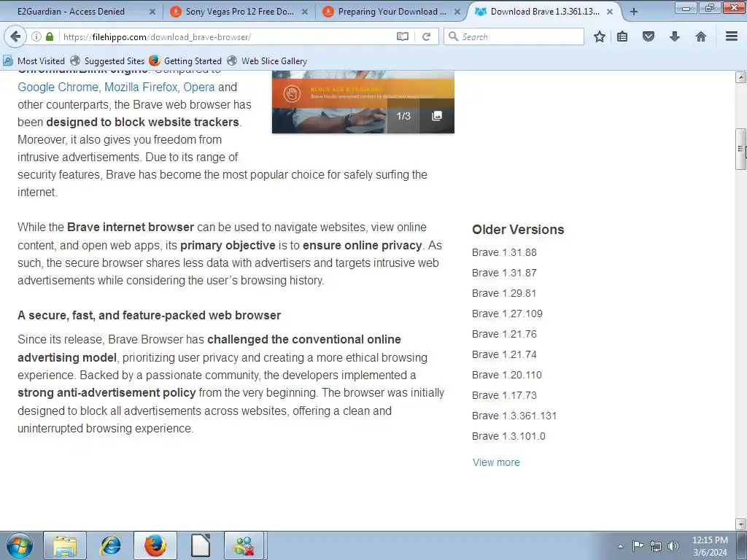This screenshot has height=560, width=747.
Task: Click the filehippo URL address field
Action: point(226,36)
